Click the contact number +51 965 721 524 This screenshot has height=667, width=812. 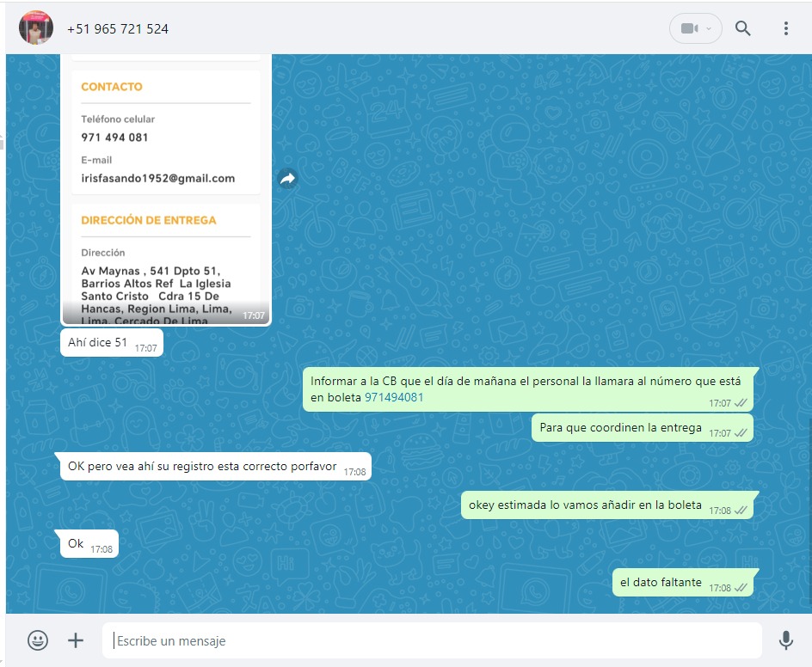point(118,28)
